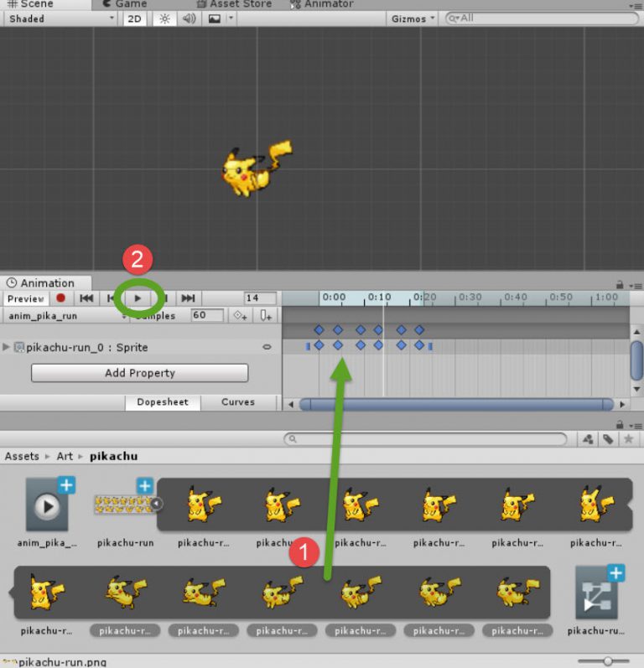Add an animation event with the marker plus icon
644x668 pixels.
(x=266, y=316)
